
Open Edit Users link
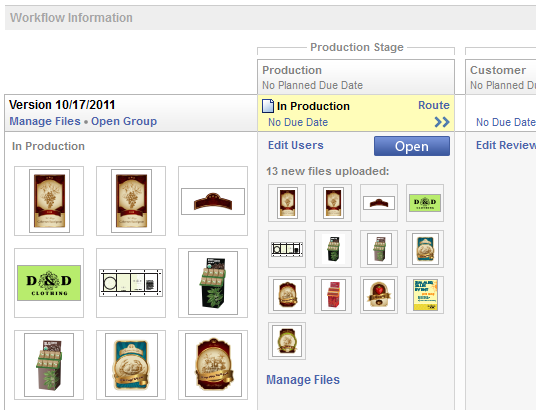point(296,145)
